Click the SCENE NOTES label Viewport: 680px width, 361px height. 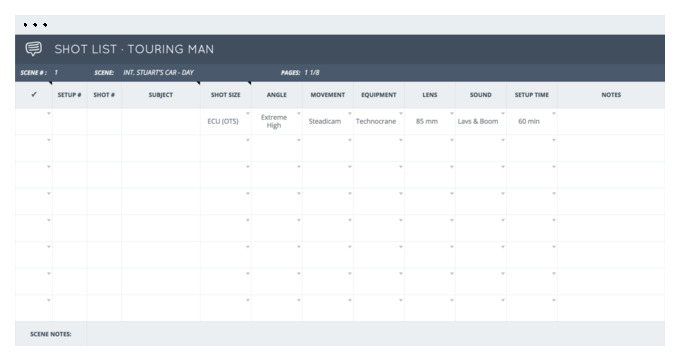51,334
